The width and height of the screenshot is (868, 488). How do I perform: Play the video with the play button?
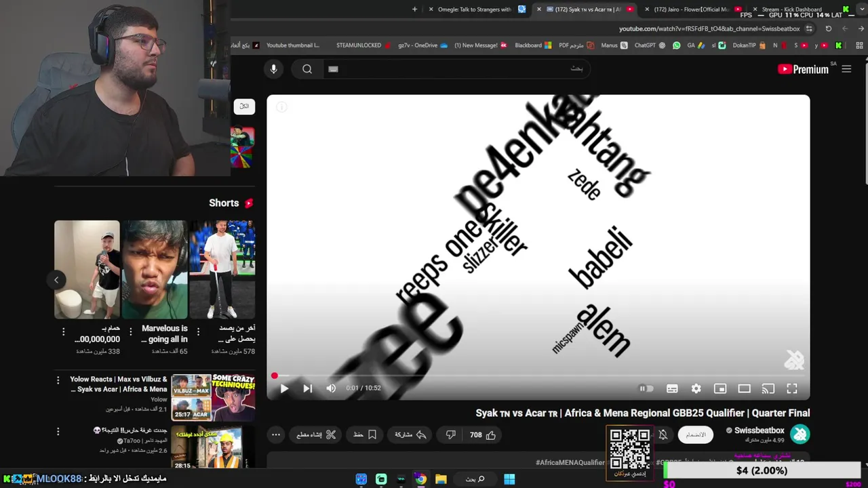(284, 388)
